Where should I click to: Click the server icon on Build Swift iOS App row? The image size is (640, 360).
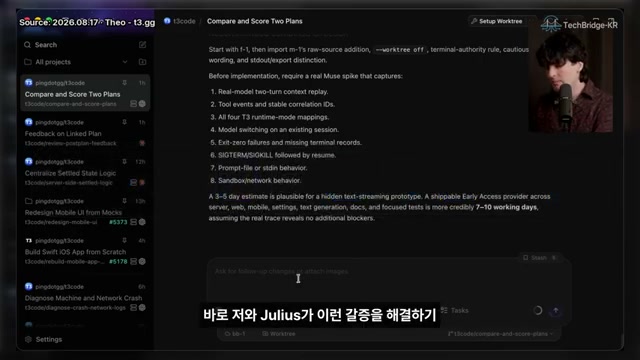click(133, 262)
